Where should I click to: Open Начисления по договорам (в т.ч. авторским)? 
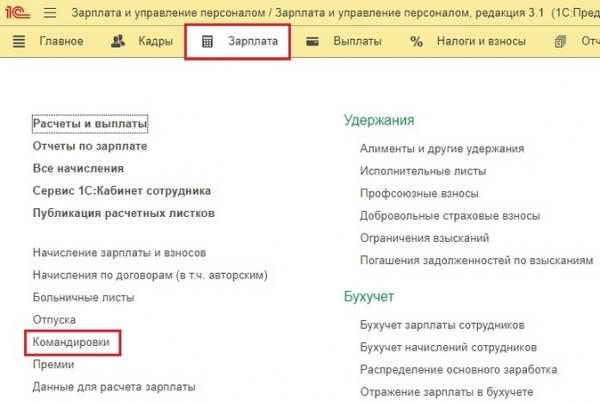(x=150, y=275)
